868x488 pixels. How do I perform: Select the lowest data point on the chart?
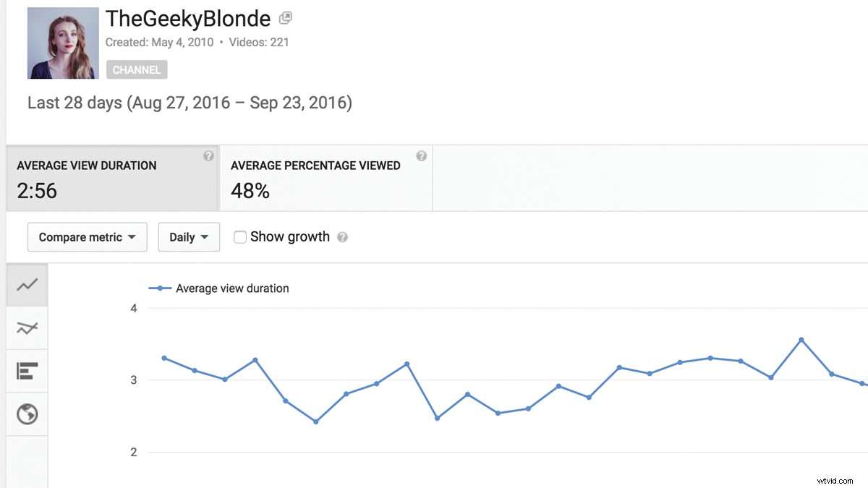315,421
